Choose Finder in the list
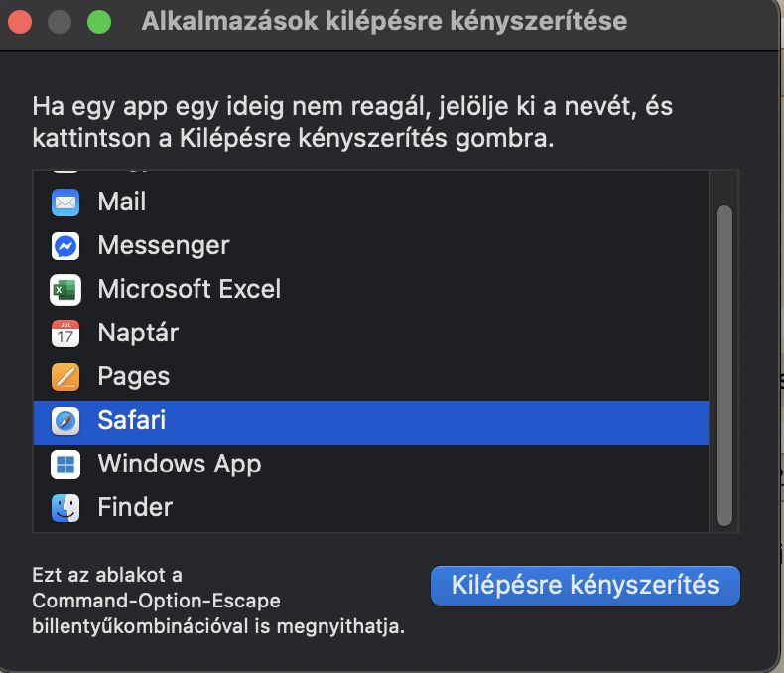 (371, 507)
